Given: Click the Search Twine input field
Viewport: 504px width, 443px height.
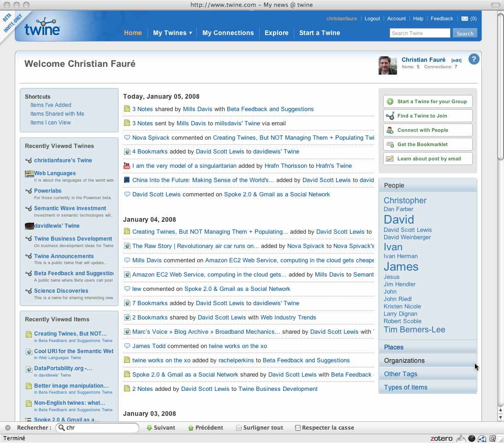Looking at the screenshot, I should click(420, 33).
